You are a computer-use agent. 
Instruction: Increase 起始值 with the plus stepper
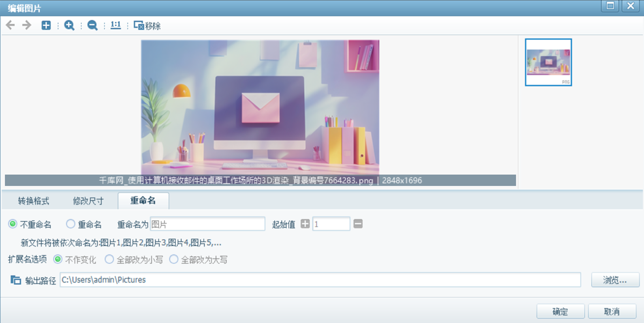pyautogui.click(x=305, y=224)
